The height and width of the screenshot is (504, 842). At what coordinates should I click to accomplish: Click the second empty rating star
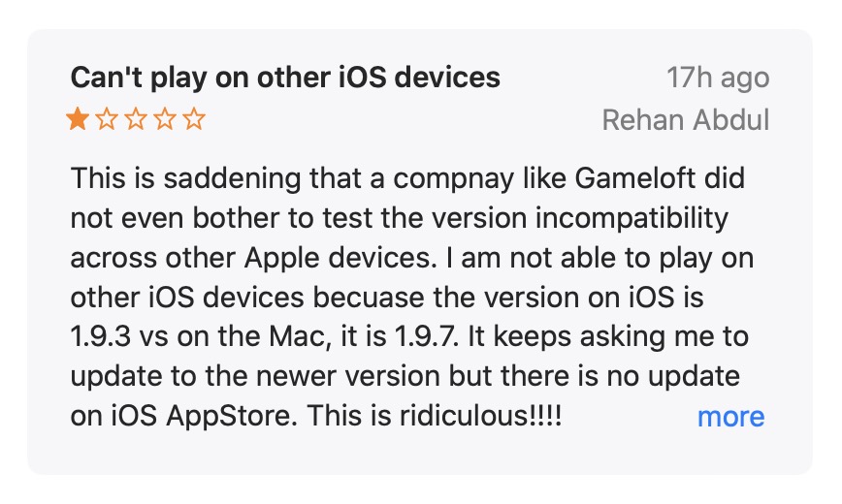tap(107, 120)
